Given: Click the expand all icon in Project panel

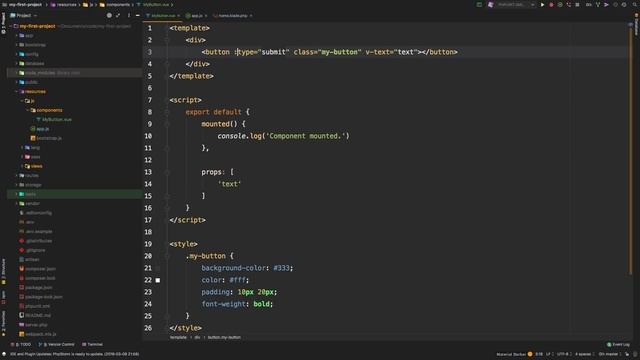Looking at the screenshot, I should (118, 16).
